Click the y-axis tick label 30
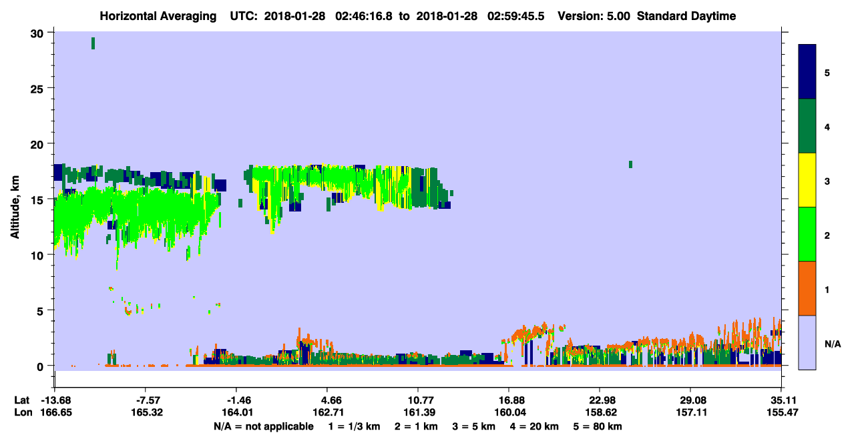The image size is (868, 445). point(38,33)
